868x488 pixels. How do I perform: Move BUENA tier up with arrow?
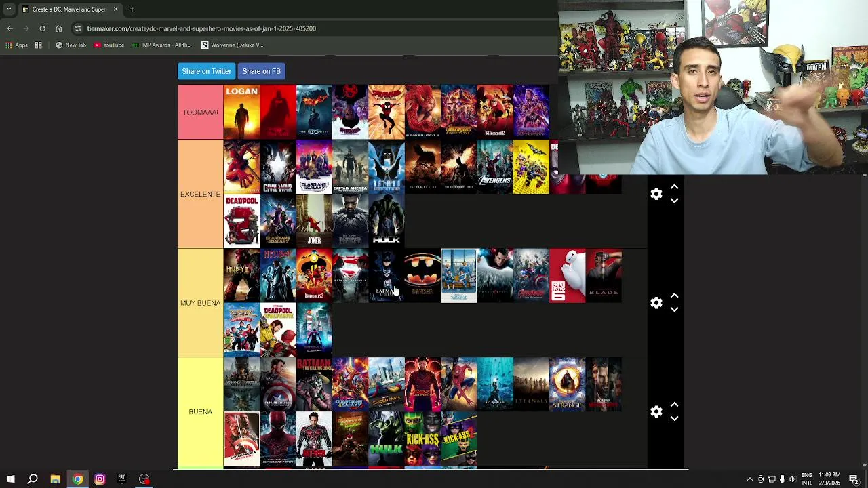coord(674,404)
